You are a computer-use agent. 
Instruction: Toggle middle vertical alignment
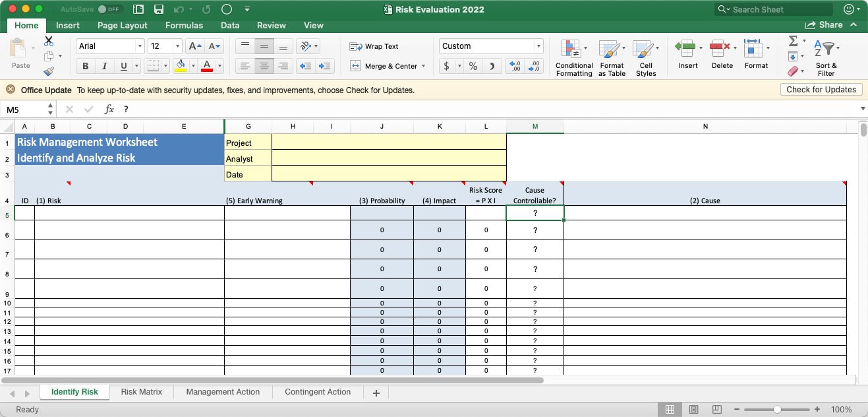click(x=264, y=46)
